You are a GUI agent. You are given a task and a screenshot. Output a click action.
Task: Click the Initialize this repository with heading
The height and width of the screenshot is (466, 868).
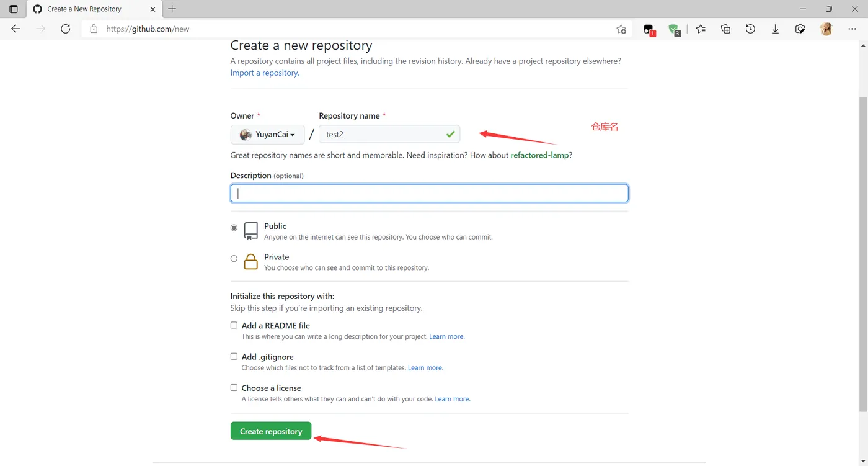click(x=282, y=296)
